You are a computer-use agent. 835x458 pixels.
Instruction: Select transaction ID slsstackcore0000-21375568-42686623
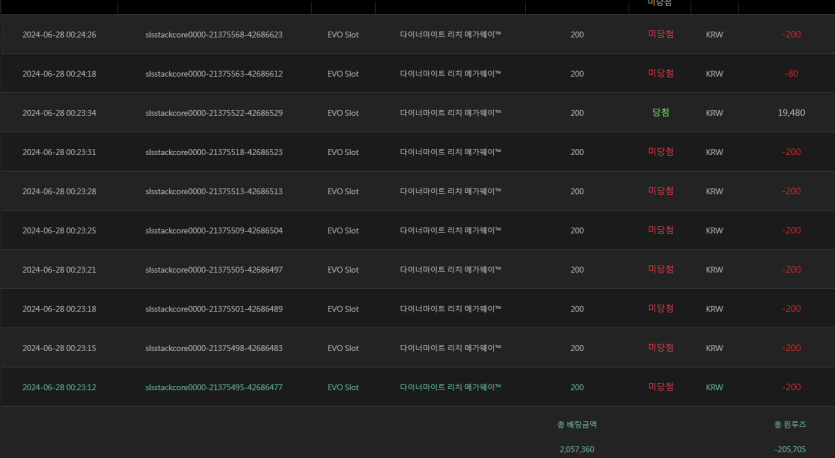214,35
